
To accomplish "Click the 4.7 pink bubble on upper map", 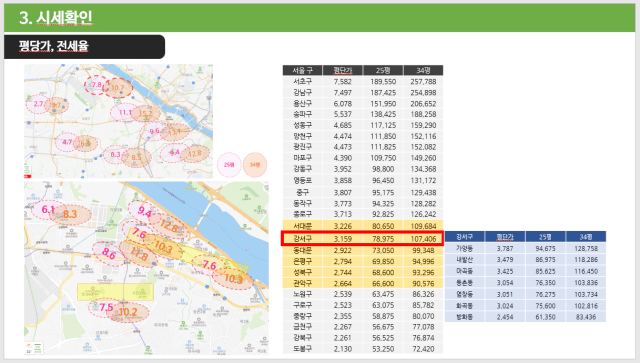I will 67,143.
